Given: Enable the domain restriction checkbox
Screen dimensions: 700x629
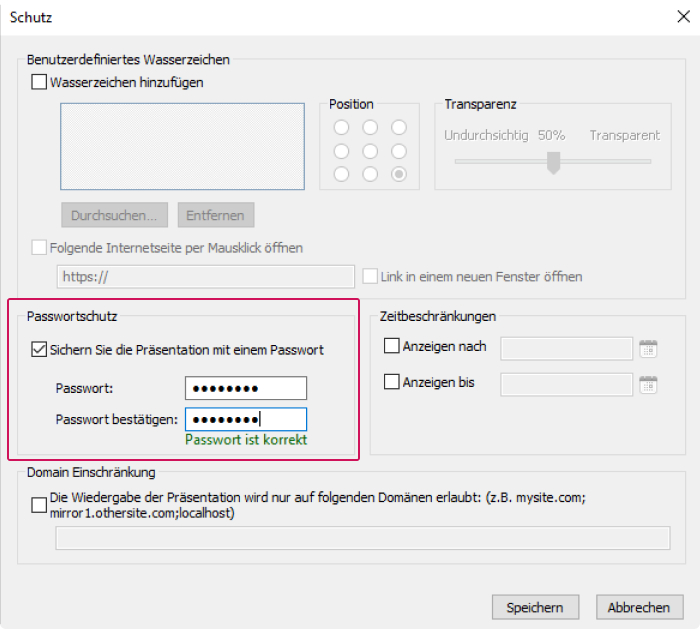Looking at the screenshot, I should pyautogui.click(x=39, y=505).
